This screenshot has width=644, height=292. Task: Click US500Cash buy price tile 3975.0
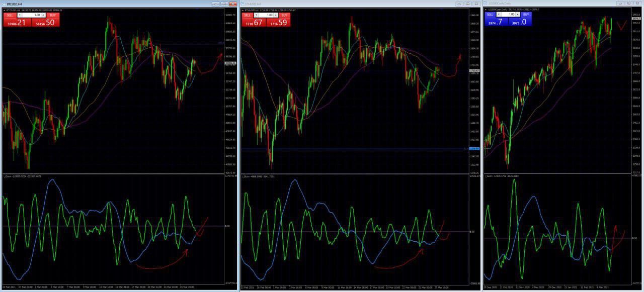[x=520, y=22]
